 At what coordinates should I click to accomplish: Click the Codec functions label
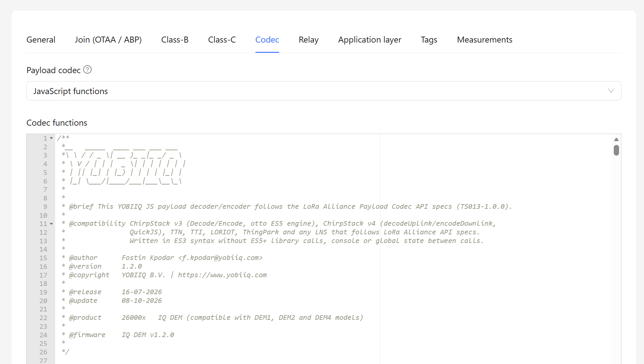coord(57,123)
